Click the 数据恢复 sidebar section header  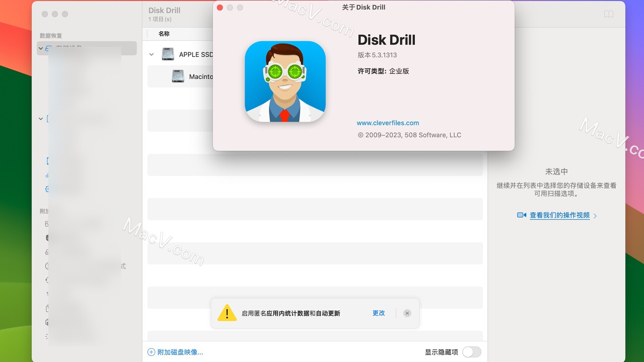(x=51, y=36)
